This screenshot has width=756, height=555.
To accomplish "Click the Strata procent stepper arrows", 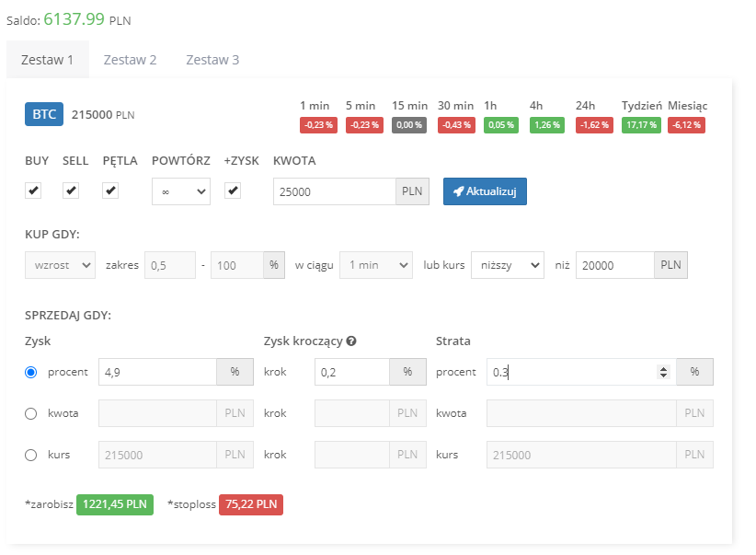I will point(662,372).
